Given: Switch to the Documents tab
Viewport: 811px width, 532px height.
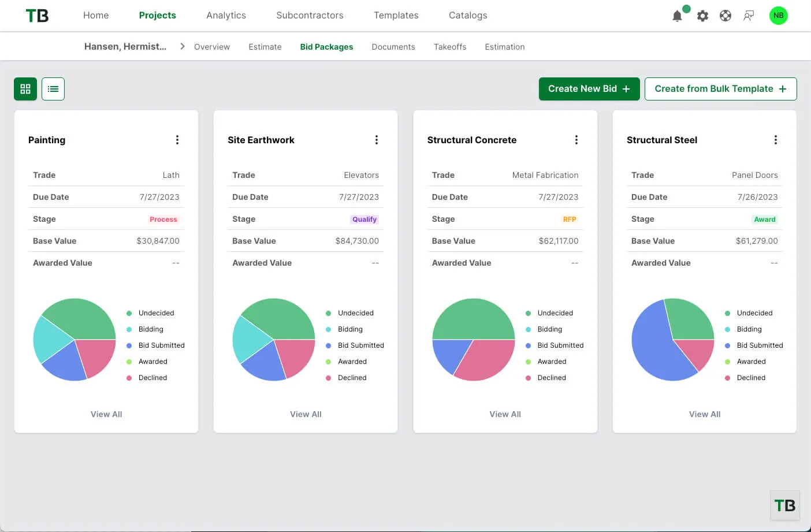Looking at the screenshot, I should pyautogui.click(x=393, y=46).
